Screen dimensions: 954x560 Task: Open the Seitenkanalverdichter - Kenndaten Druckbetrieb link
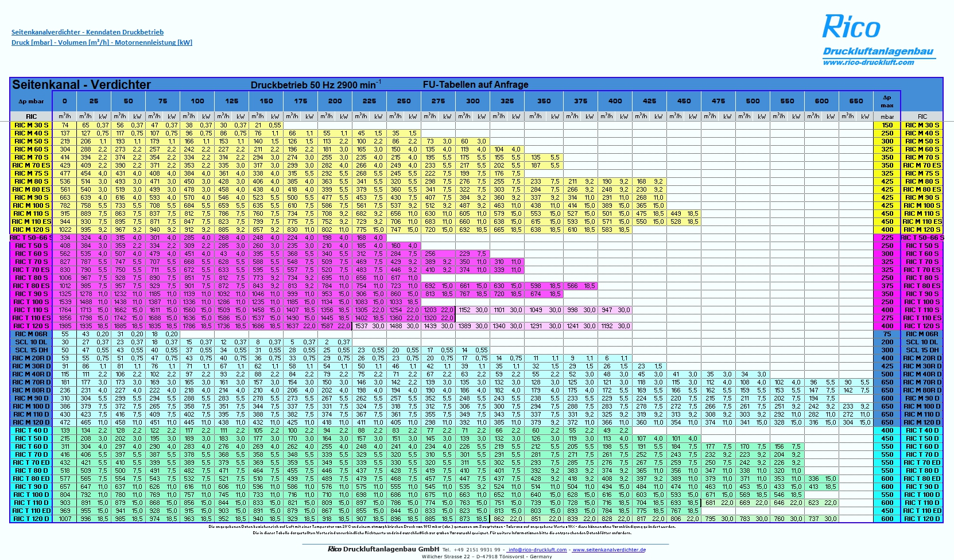tap(87, 32)
